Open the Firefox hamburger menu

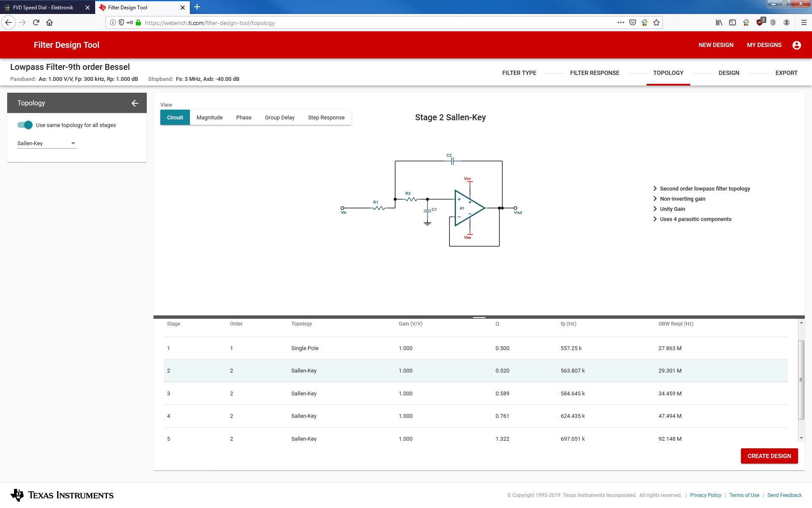(x=804, y=23)
